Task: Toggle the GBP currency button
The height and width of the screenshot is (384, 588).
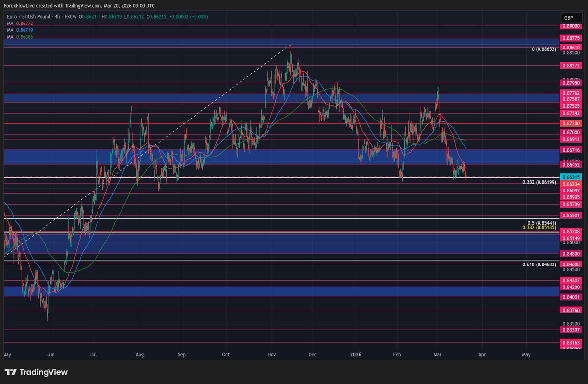Action: [x=571, y=18]
